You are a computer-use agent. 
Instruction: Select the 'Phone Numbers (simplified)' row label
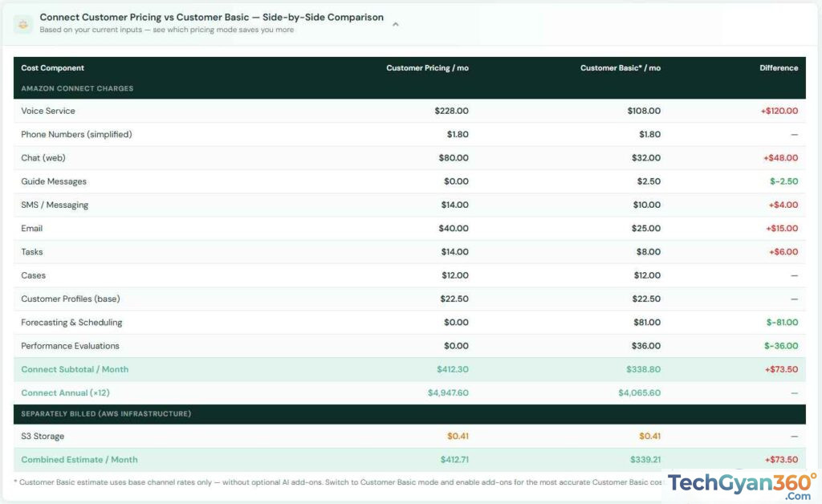point(76,135)
